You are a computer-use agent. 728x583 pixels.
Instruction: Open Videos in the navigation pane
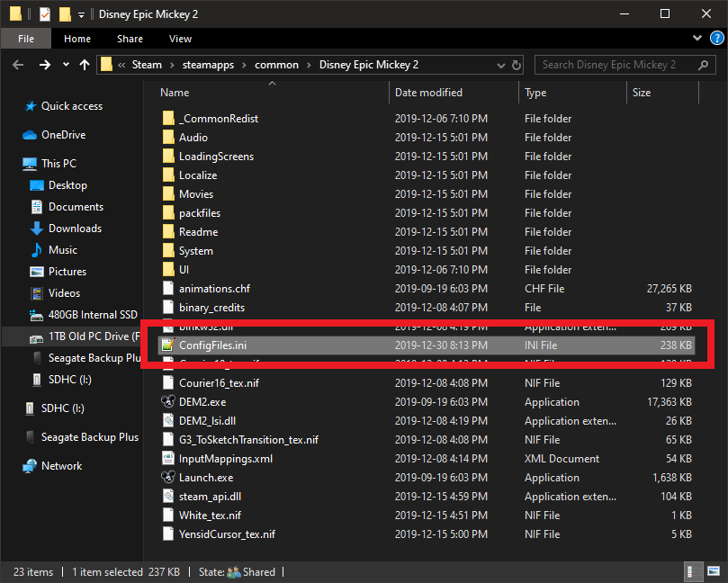(x=64, y=293)
